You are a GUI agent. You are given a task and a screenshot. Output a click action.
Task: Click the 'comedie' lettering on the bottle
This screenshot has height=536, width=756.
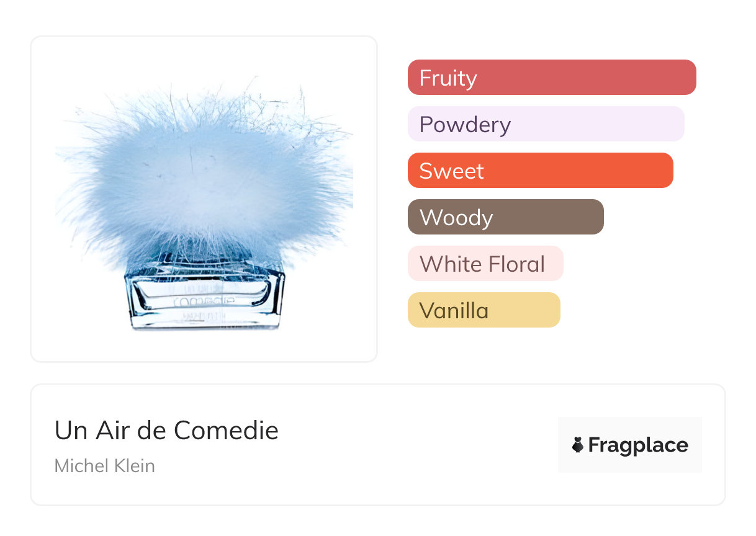(205, 301)
